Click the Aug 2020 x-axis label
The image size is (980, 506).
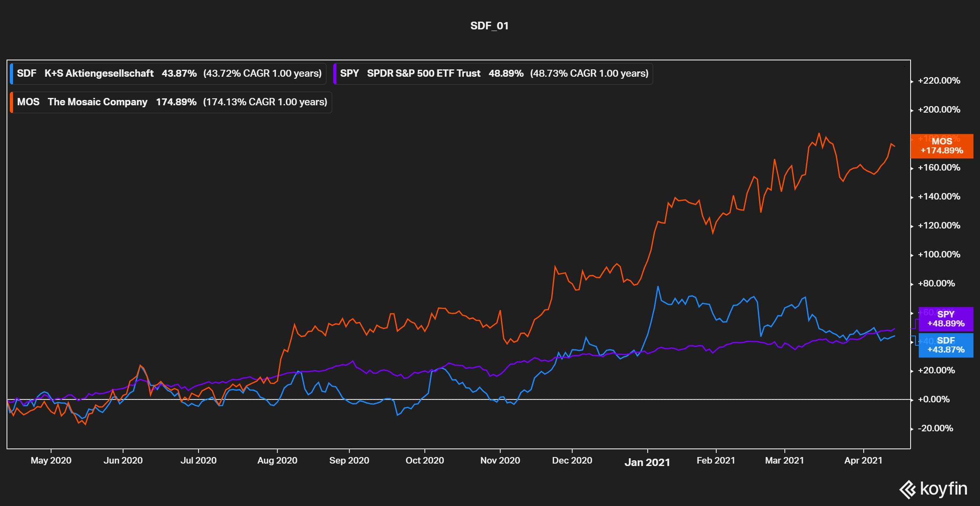(x=277, y=461)
